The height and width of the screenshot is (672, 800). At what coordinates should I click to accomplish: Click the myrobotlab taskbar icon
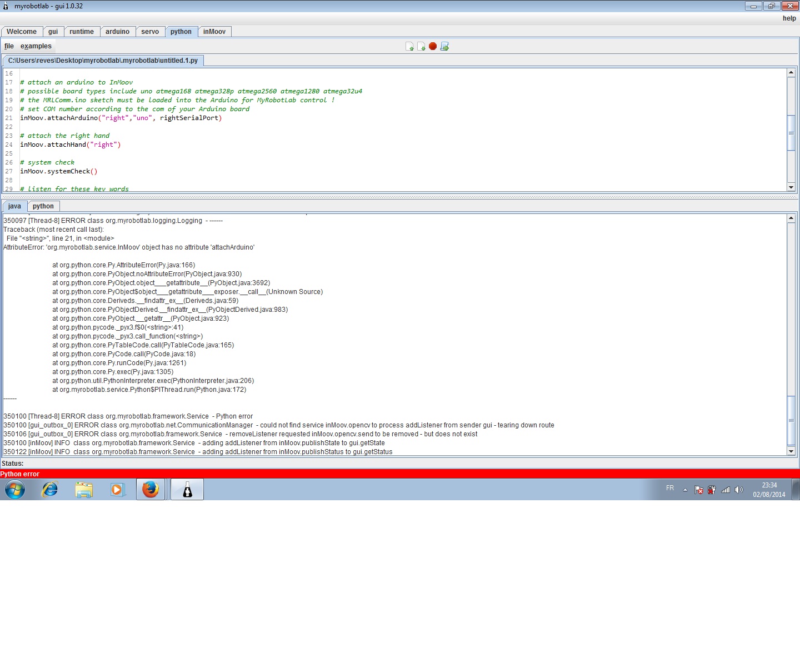click(187, 490)
